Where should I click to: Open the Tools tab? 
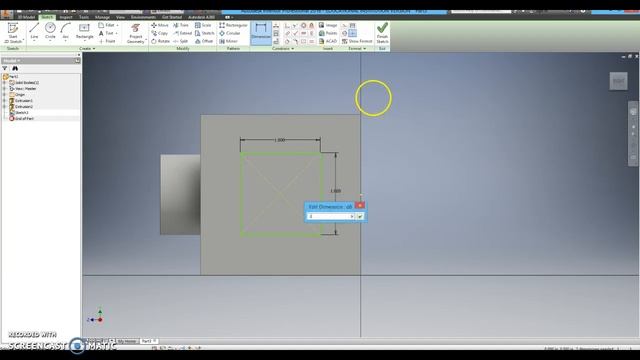pos(84,17)
